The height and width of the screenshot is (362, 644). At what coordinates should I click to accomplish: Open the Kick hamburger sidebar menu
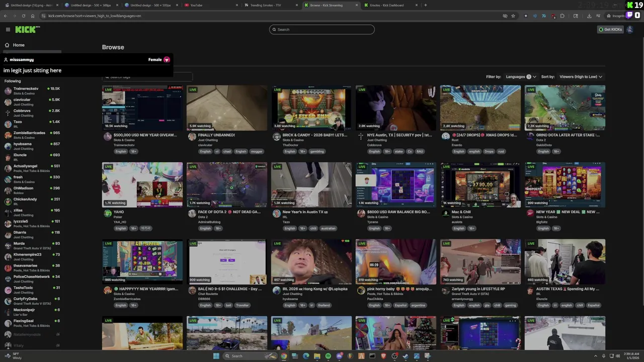coord(8,30)
